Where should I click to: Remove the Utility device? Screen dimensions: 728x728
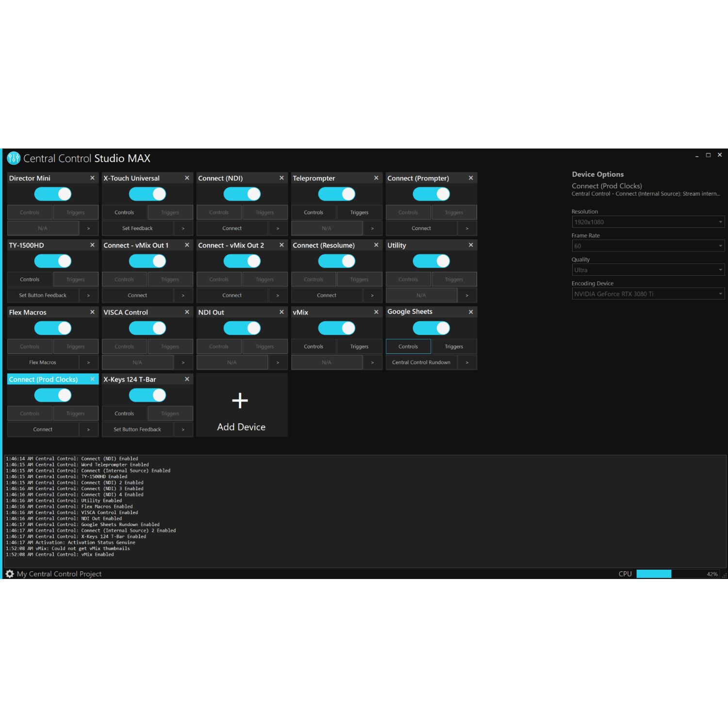(471, 245)
